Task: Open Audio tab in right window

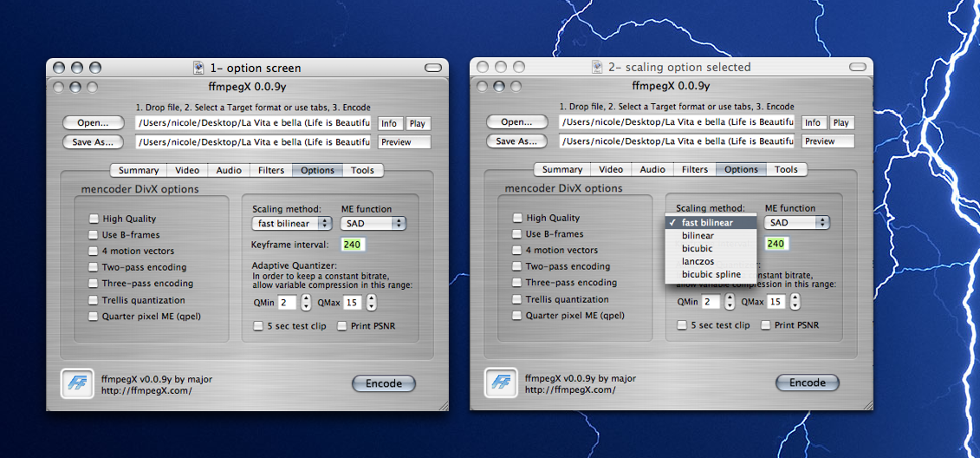Action: [652, 169]
